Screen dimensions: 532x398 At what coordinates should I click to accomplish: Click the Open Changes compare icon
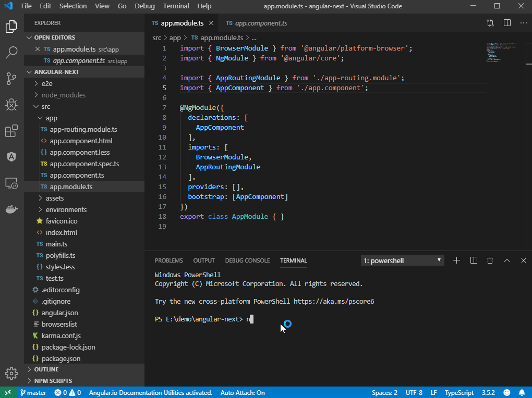pyautogui.click(x=490, y=23)
